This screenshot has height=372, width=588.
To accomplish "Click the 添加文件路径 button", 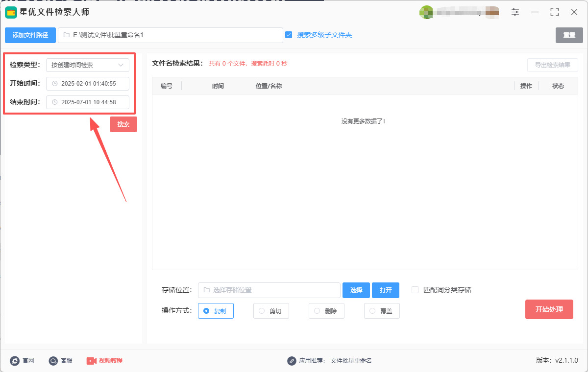I will click(x=30, y=35).
